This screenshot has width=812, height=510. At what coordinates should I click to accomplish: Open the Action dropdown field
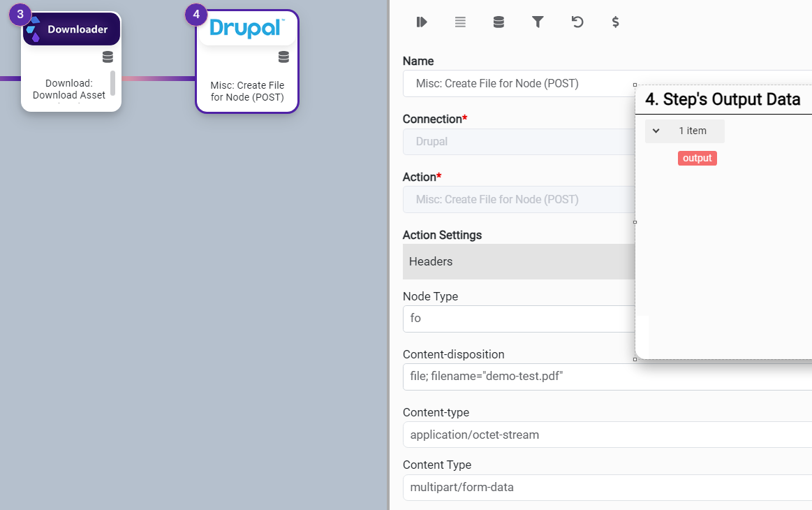coord(518,200)
